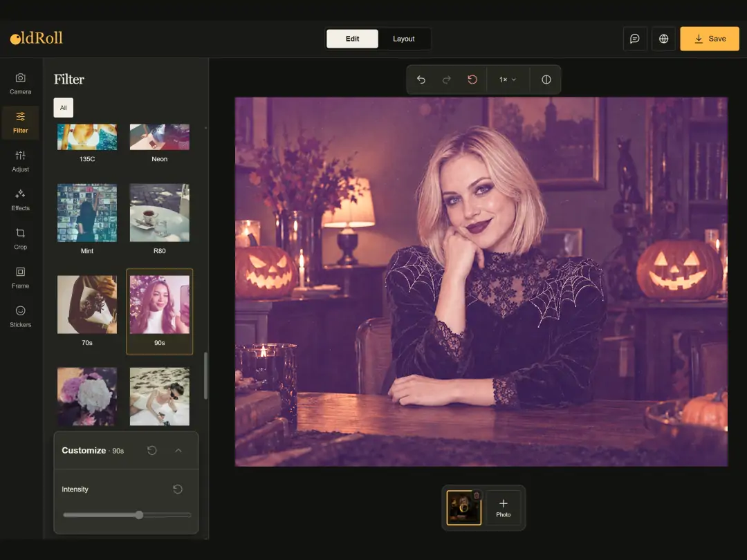Click the redo arrow icon
Viewport: 747px width, 560px height.
coord(447,80)
